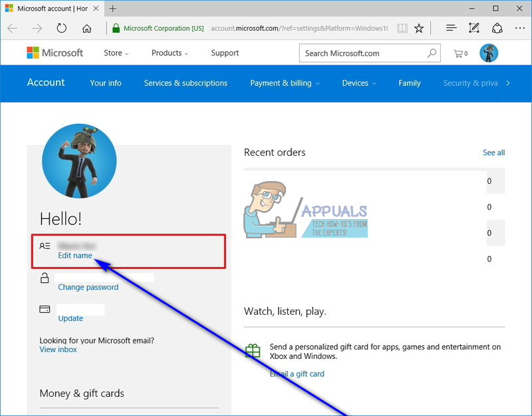This screenshot has width=532, height=416.
Task: Open the Family tab
Action: (x=410, y=83)
